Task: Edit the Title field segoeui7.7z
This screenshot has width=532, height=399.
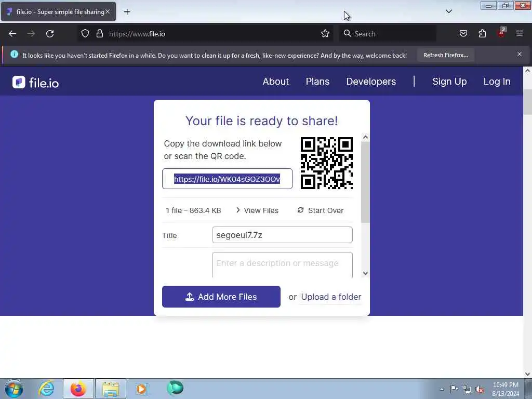Action: 282,235
